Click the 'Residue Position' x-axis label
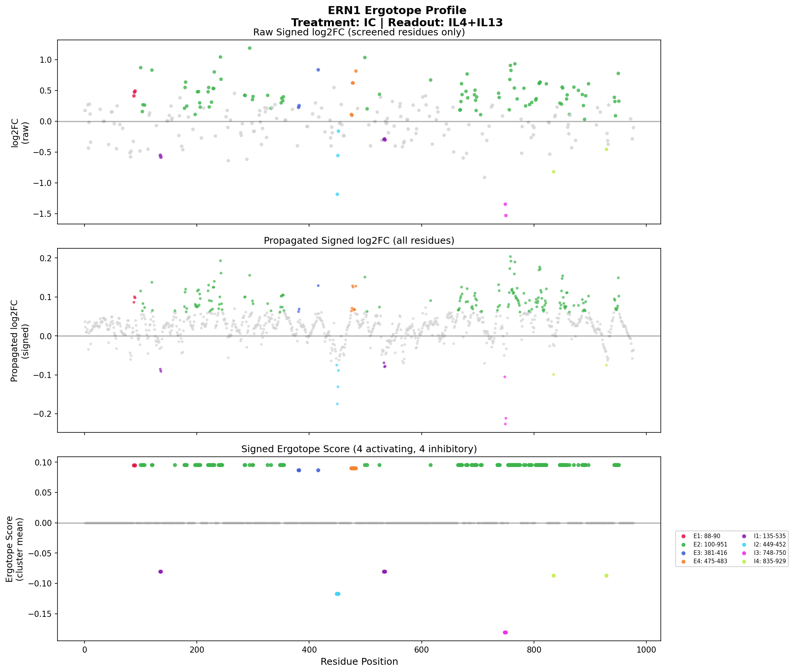 [x=359, y=662]
